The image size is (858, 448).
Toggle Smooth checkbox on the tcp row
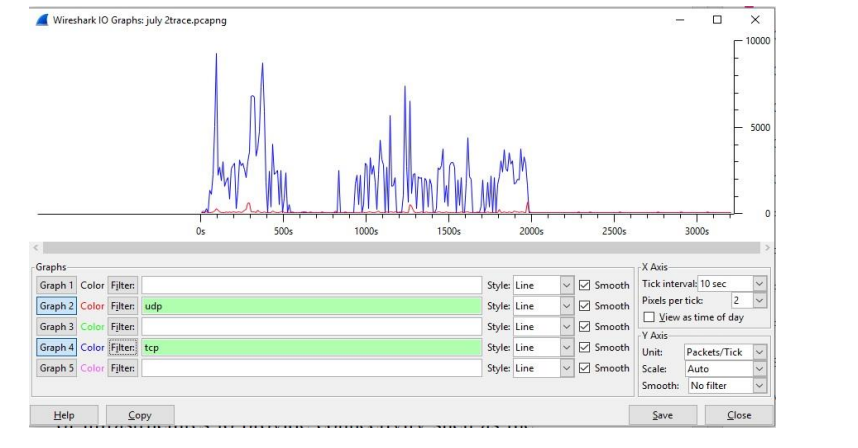click(585, 347)
